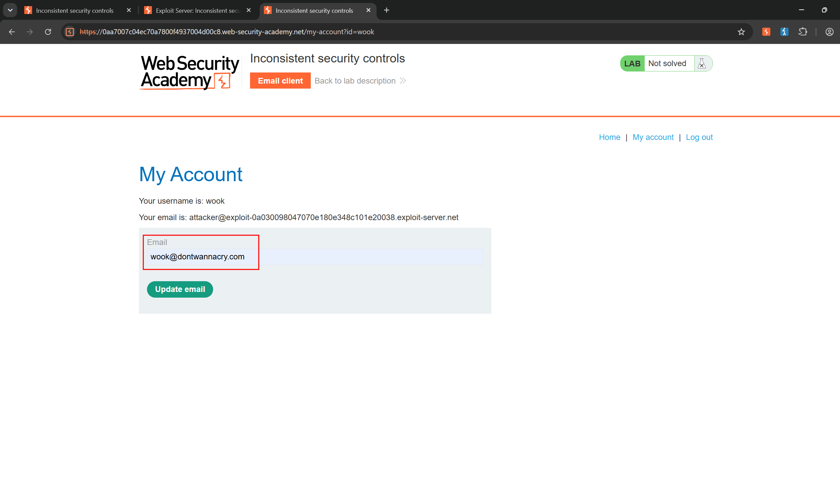
Task: Click the Update email button
Action: 180,289
